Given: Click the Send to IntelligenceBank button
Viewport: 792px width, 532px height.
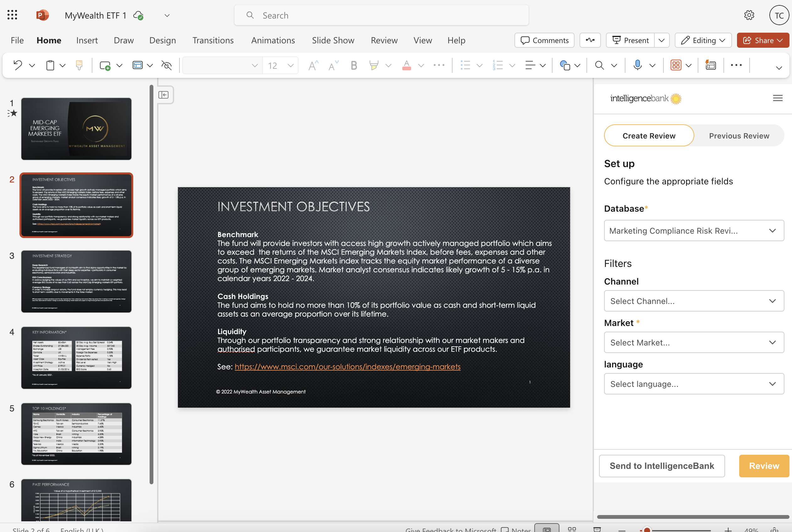Looking at the screenshot, I should tap(661, 466).
